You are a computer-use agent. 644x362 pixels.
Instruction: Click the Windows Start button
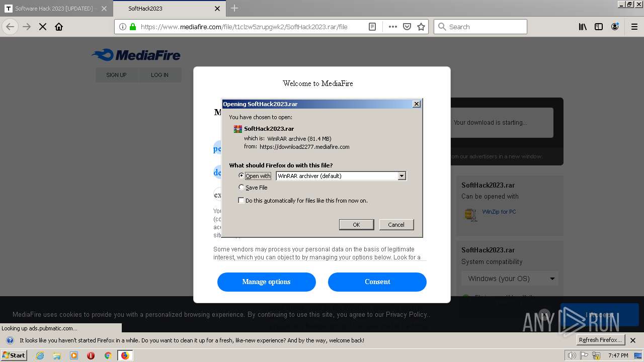(x=14, y=355)
